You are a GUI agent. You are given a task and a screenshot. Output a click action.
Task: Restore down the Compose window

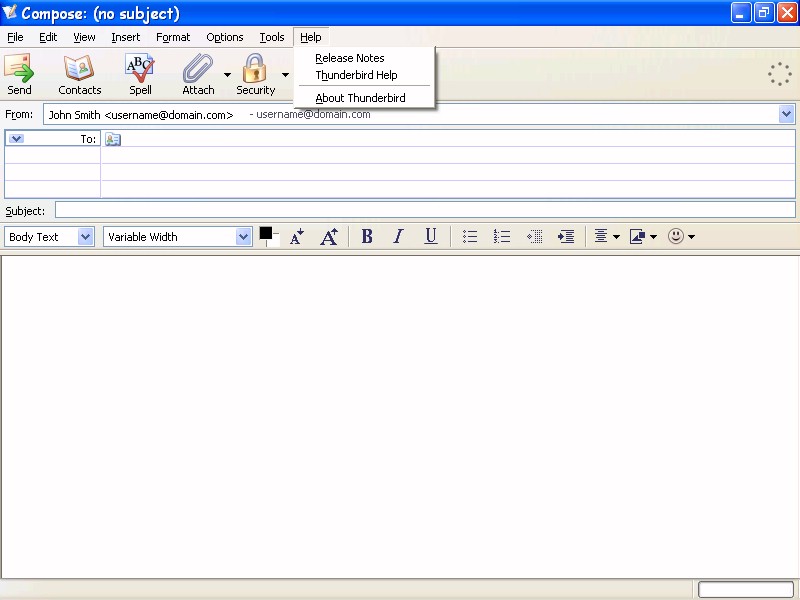click(764, 13)
